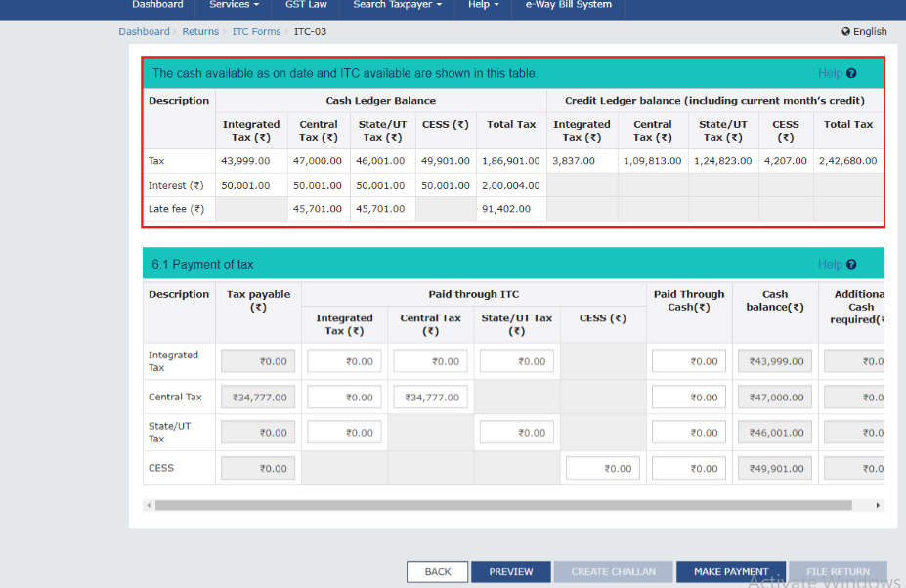Click the Help icon in Payment of tax header
Viewport: 906px width, 588px height.
[x=851, y=265]
